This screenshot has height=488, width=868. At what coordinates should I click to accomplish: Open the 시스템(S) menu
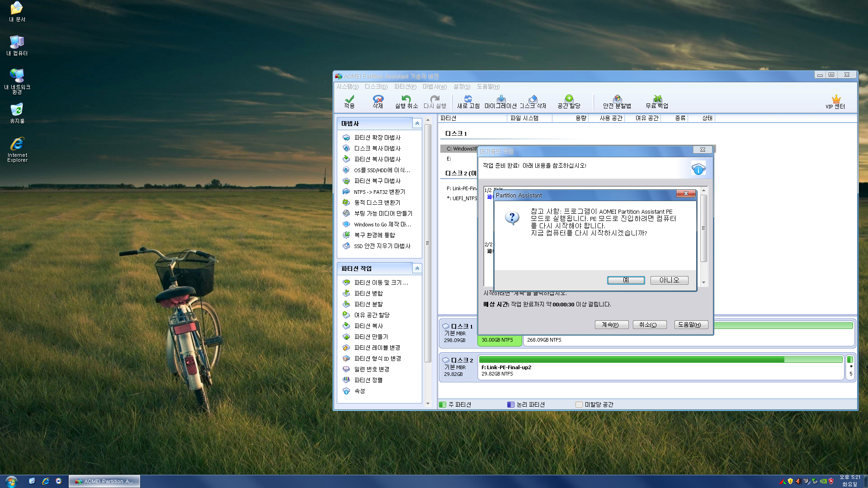(x=347, y=87)
